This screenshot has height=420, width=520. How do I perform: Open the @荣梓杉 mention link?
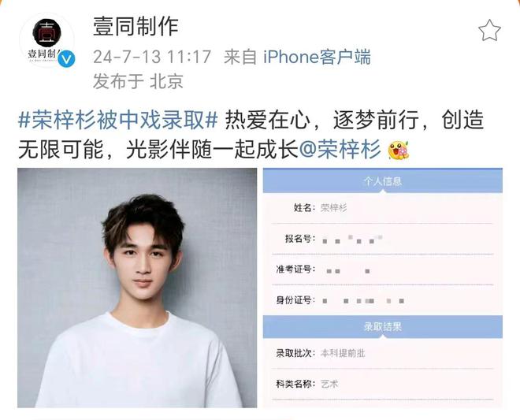point(340,150)
